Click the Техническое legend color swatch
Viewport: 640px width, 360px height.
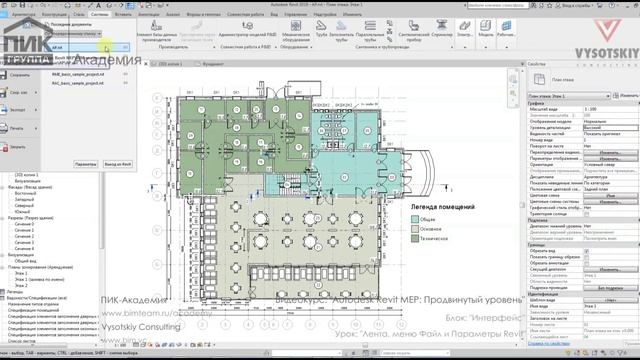415,238
